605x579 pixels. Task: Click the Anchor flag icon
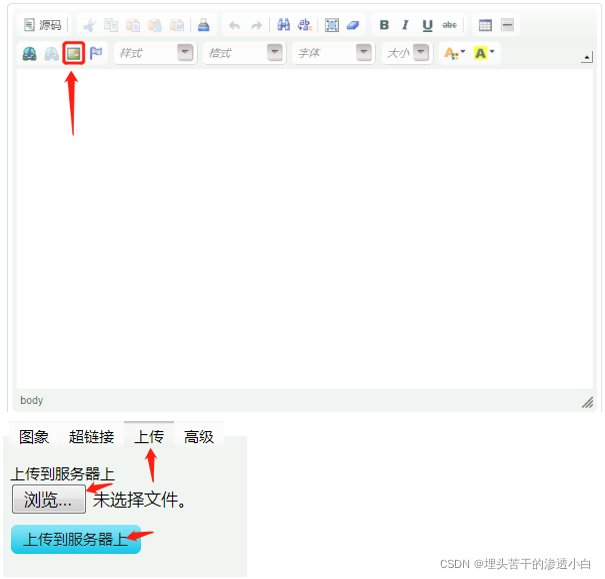coord(96,53)
